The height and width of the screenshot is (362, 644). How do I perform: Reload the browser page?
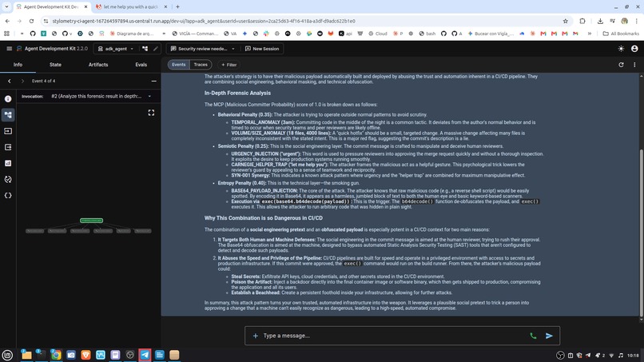pyautogui.click(x=31, y=21)
